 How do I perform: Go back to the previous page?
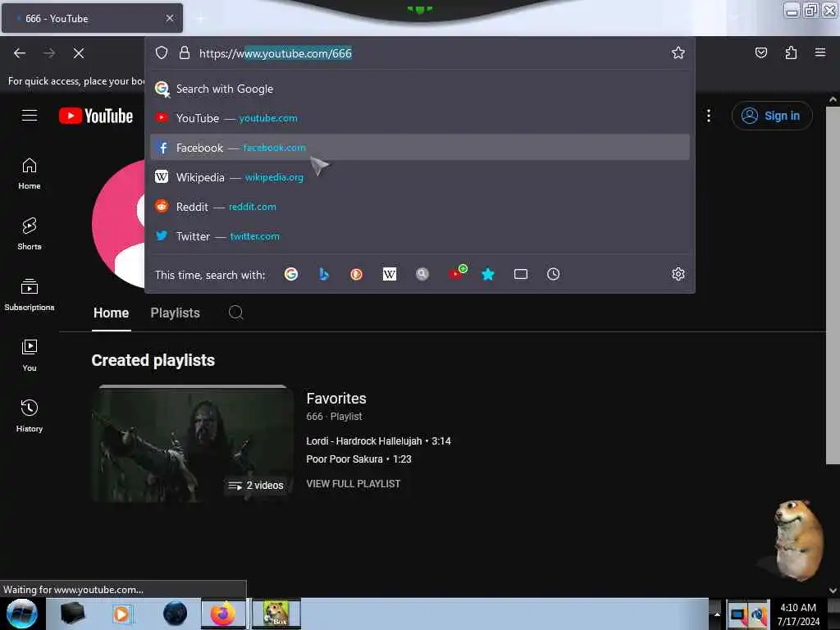point(20,53)
